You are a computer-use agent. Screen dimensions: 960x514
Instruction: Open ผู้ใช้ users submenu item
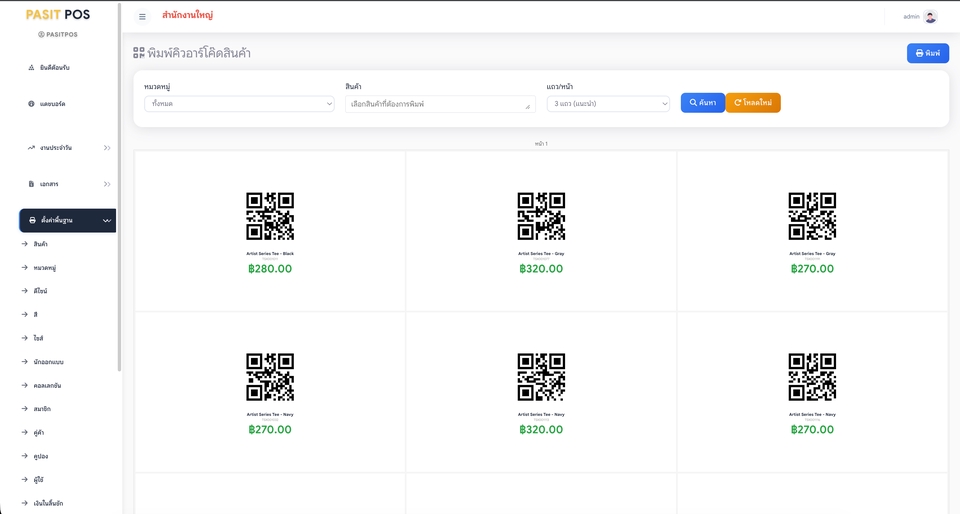(39, 480)
